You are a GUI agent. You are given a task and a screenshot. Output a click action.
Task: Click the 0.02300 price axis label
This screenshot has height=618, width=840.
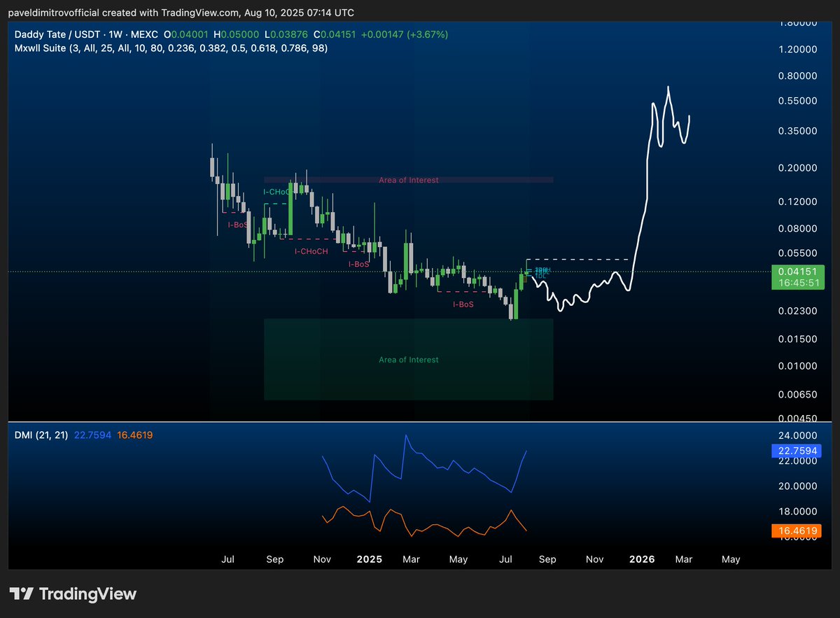tap(799, 311)
